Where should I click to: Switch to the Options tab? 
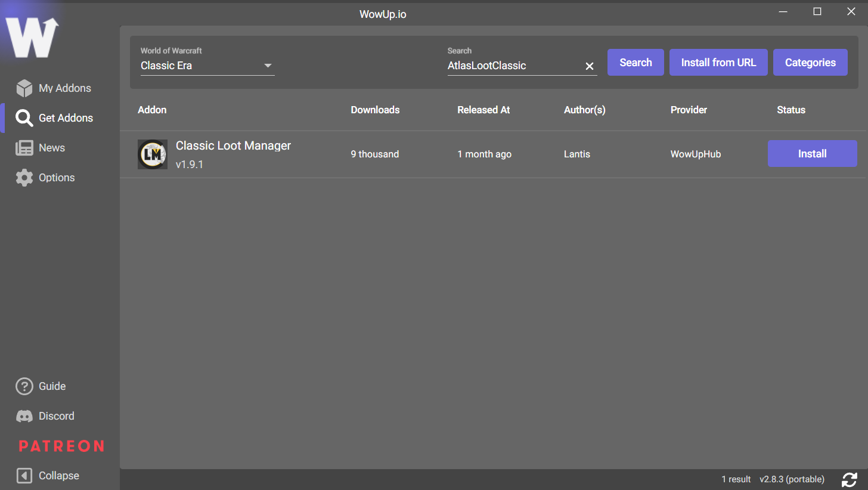(57, 177)
